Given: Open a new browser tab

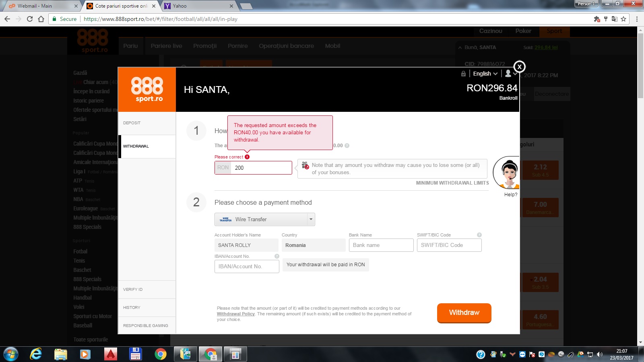Looking at the screenshot, I should [x=246, y=6].
